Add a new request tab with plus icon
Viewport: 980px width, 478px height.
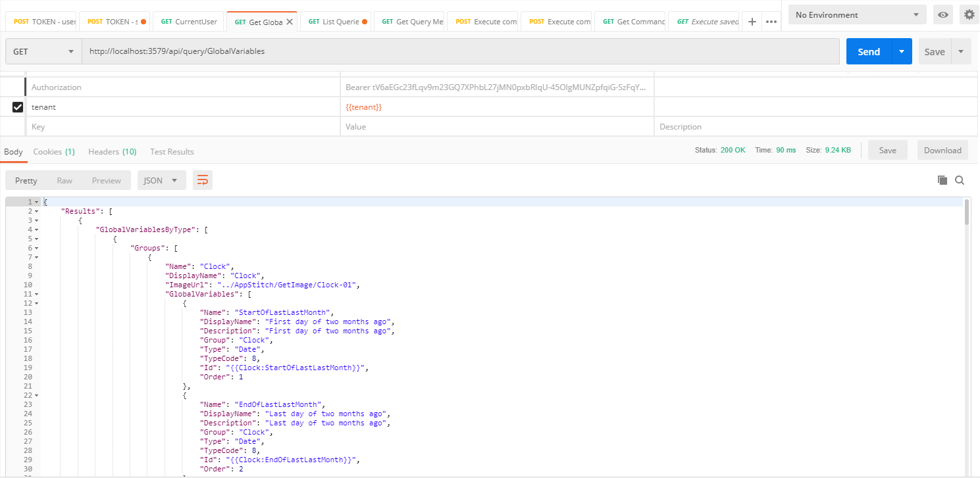tap(752, 22)
